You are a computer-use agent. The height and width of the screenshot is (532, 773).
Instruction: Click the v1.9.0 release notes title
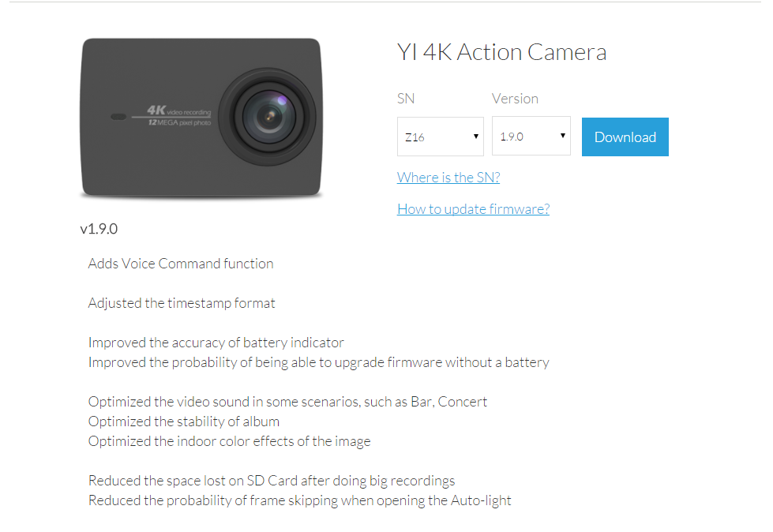pyautogui.click(x=99, y=229)
